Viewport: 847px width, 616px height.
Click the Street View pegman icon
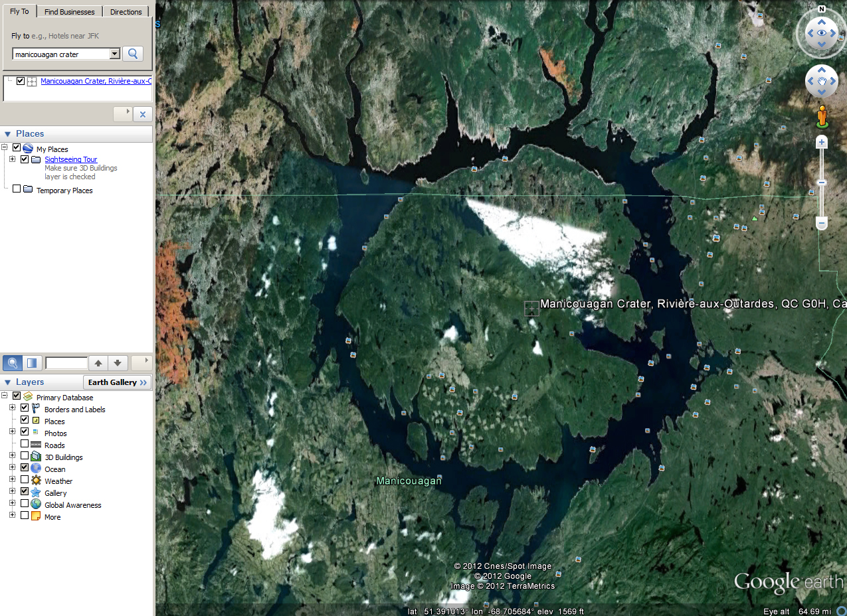822,116
